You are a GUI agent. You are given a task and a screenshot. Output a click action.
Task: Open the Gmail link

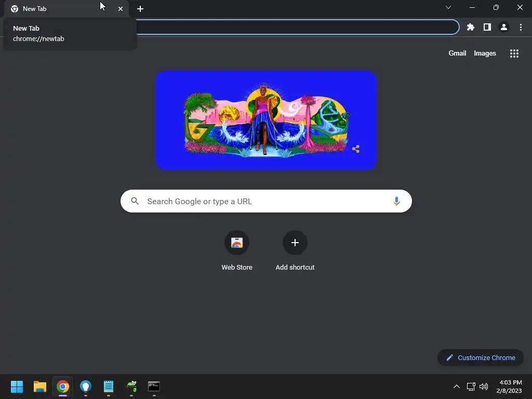point(457,54)
